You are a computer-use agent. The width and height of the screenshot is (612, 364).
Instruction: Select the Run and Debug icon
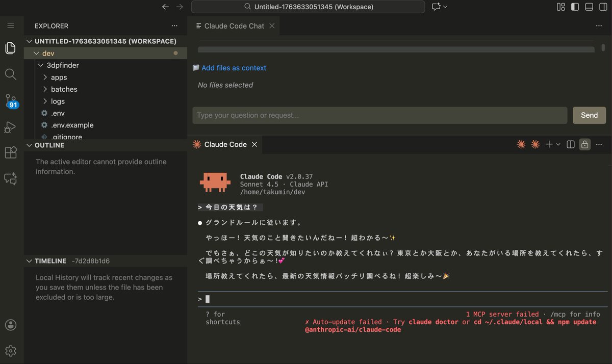(11, 127)
